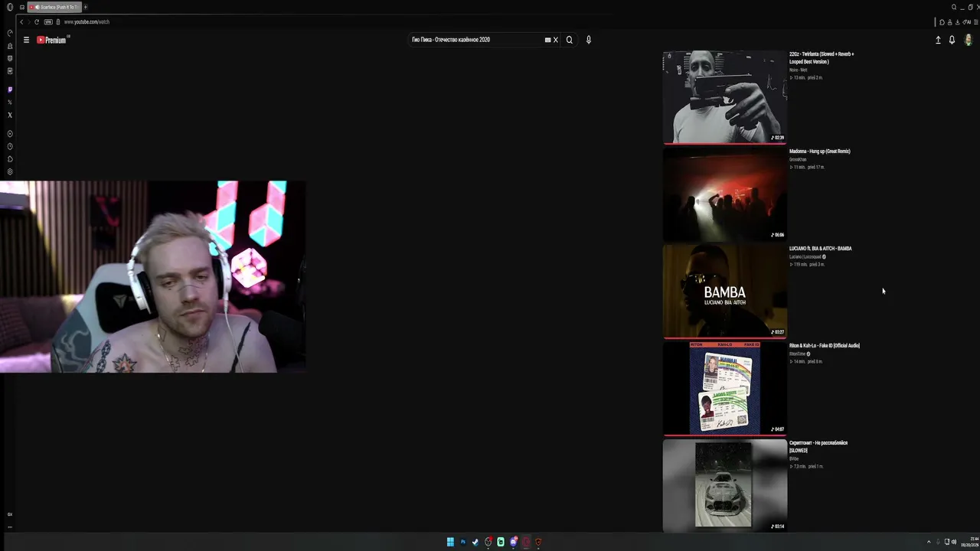Open Riton & Kah-Lo - Fake ID title

tap(825, 346)
